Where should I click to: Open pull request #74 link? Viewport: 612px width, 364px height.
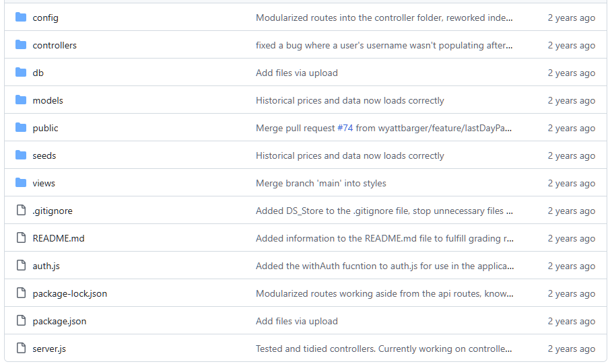(x=345, y=128)
